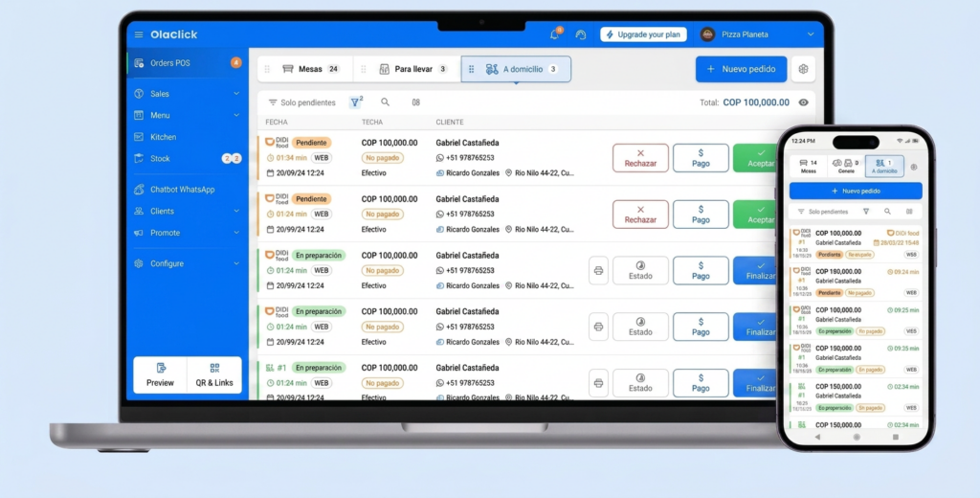Toggle the eye icon beside Total amount
The image size is (980, 498).
(803, 102)
